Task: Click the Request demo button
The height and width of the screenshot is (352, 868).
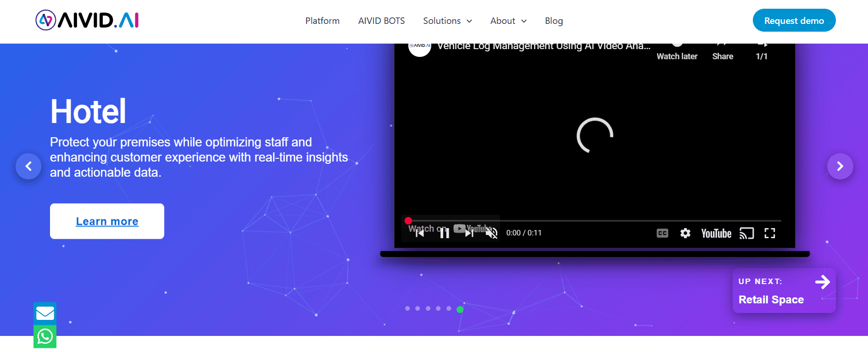Action: click(794, 21)
